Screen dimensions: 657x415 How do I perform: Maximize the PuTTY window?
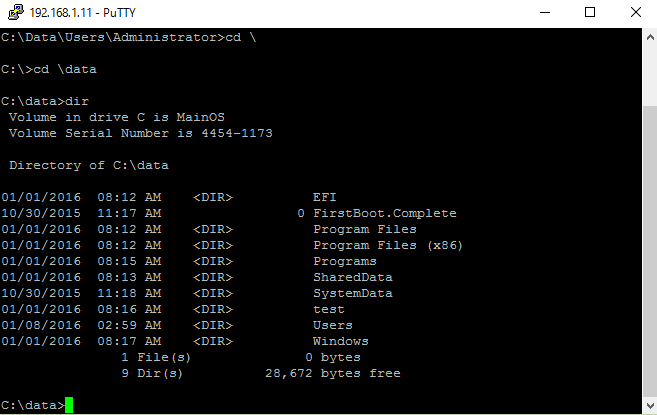[x=589, y=13]
